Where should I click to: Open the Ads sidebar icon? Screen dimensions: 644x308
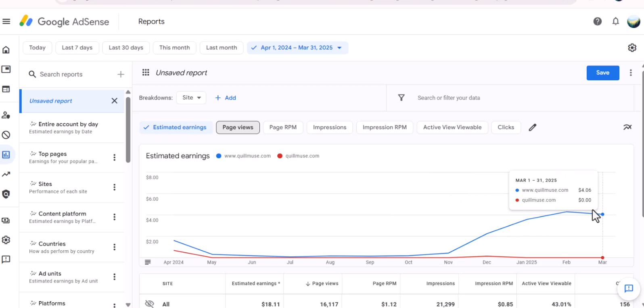click(6, 69)
